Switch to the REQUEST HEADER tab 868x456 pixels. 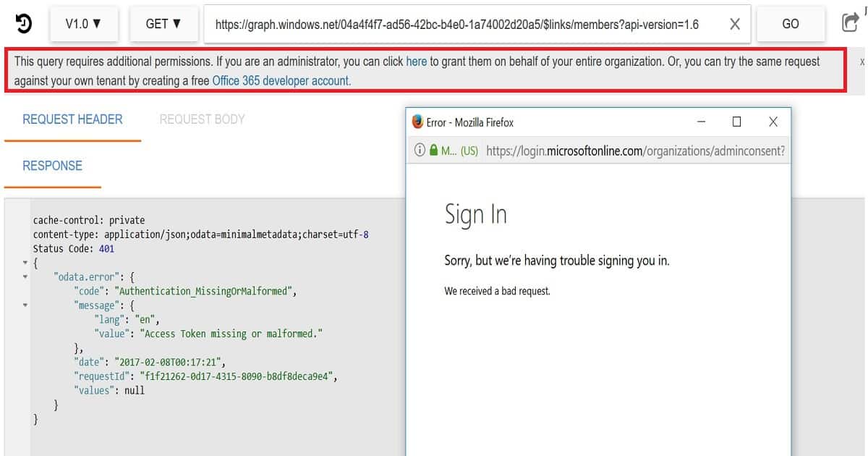tap(72, 119)
